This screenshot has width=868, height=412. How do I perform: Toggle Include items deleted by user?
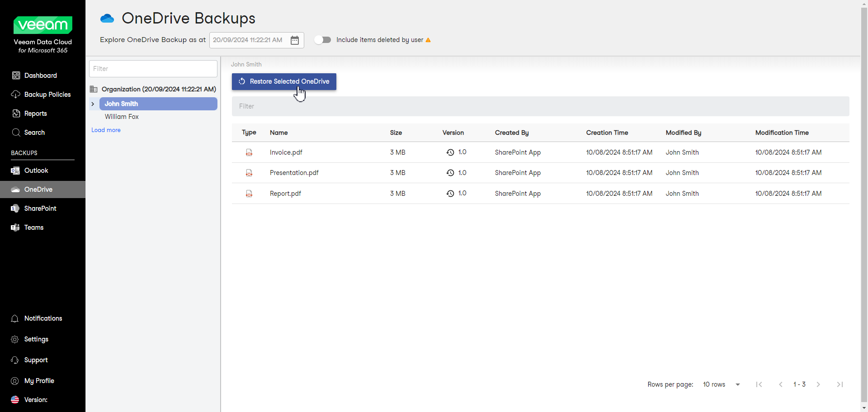point(323,40)
